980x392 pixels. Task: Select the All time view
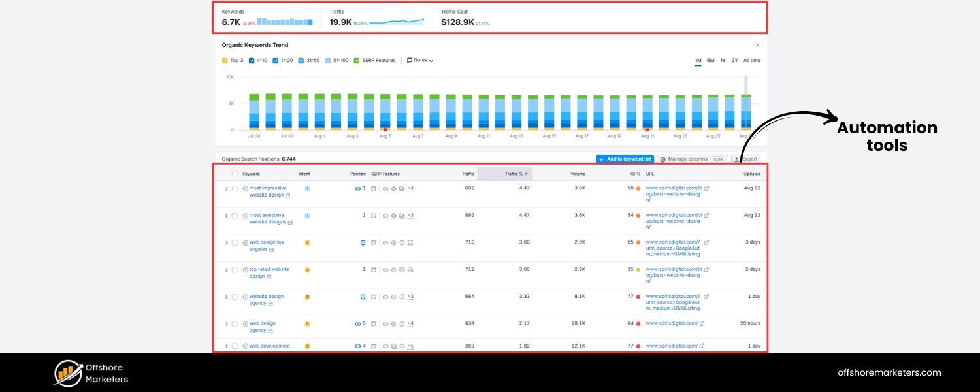pyautogui.click(x=753, y=60)
